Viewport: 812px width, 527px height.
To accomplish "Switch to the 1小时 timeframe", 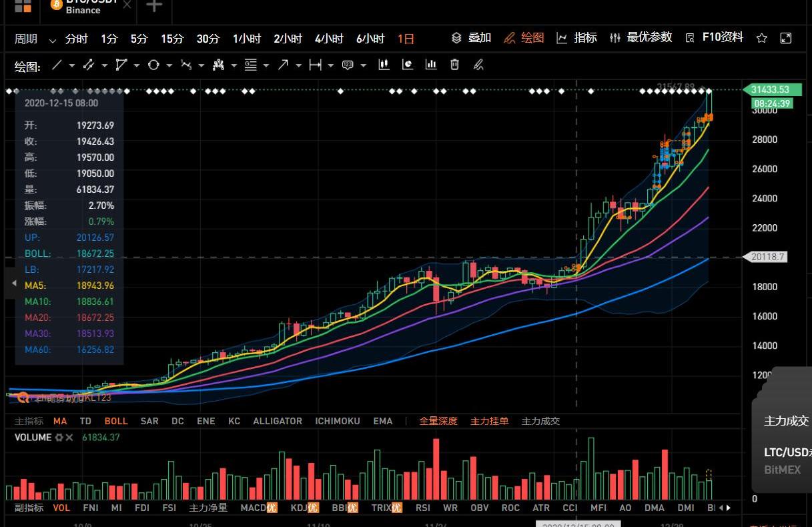I will click(x=246, y=39).
